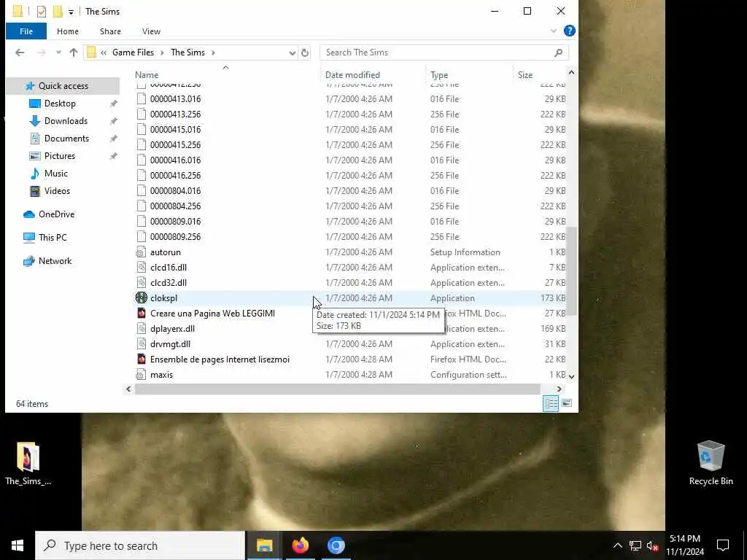747x560 pixels.
Task: Click the vertical scrollbar down arrow
Action: tap(571, 376)
